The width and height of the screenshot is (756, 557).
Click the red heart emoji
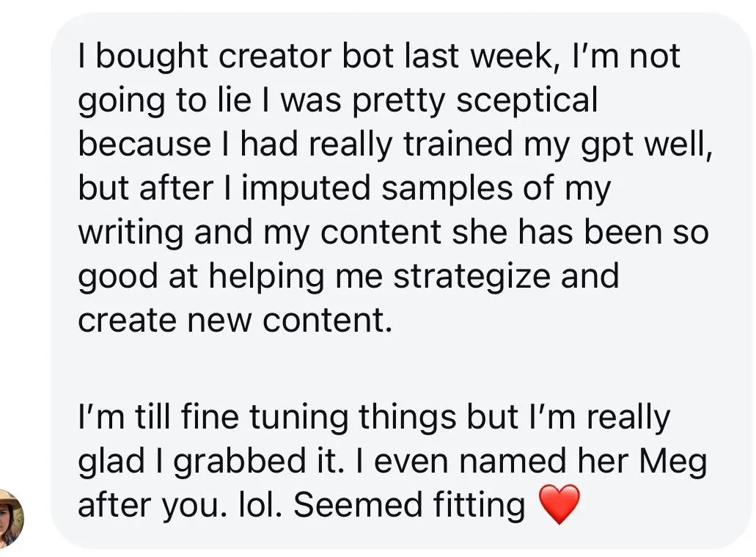559,505
